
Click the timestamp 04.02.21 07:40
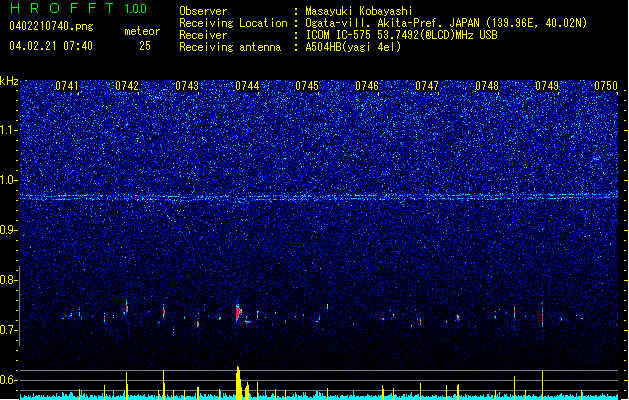(51, 46)
